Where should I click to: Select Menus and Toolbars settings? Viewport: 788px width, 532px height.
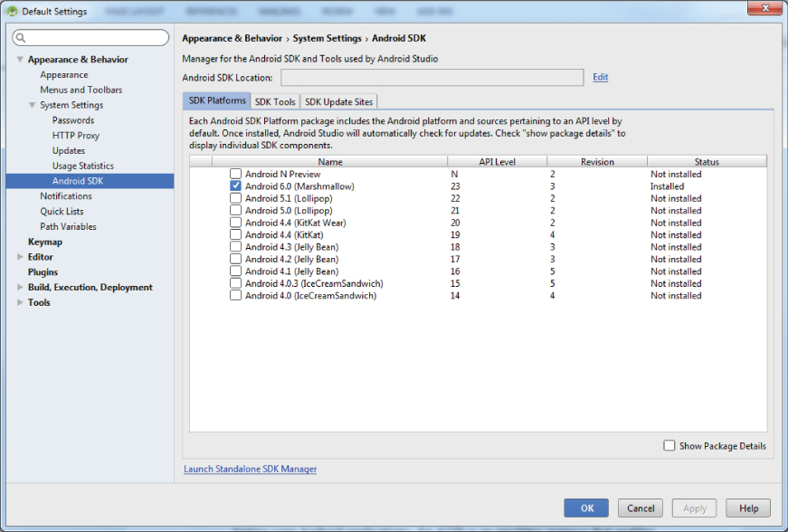tap(81, 90)
